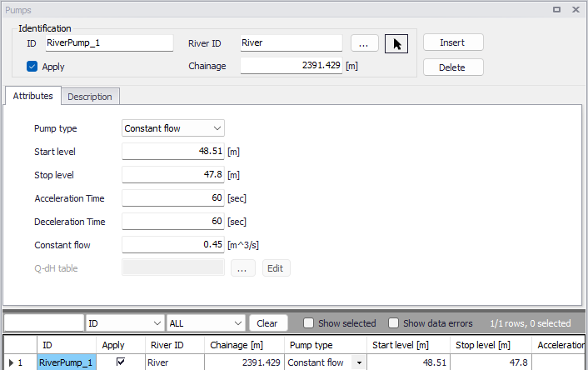This screenshot has width=588, height=370.
Task: Click the River cell in table row
Action: [175, 362]
